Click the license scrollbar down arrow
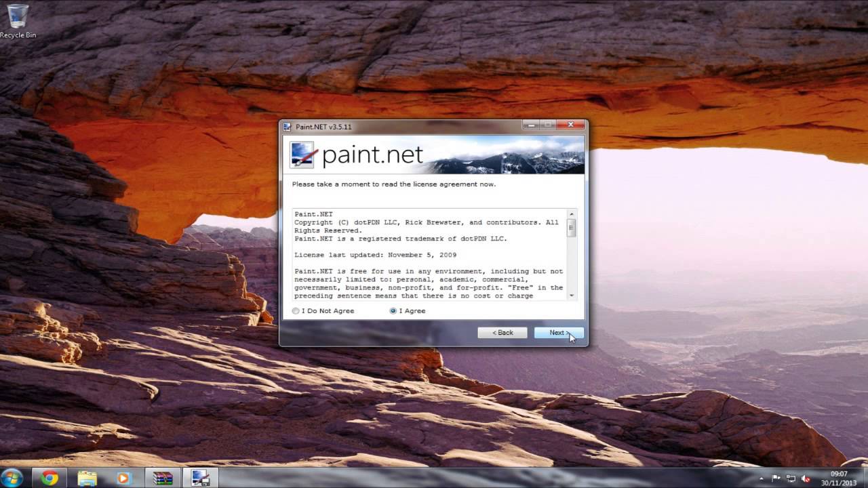The height and width of the screenshot is (488, 868). [572, 296]
